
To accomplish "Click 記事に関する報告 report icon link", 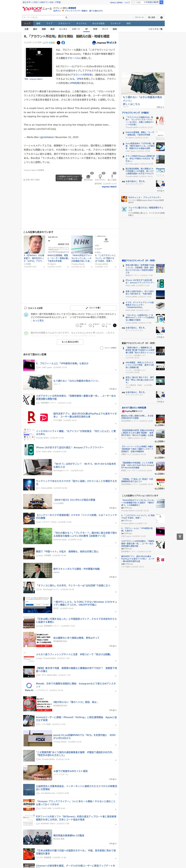I will click(31, 180).
